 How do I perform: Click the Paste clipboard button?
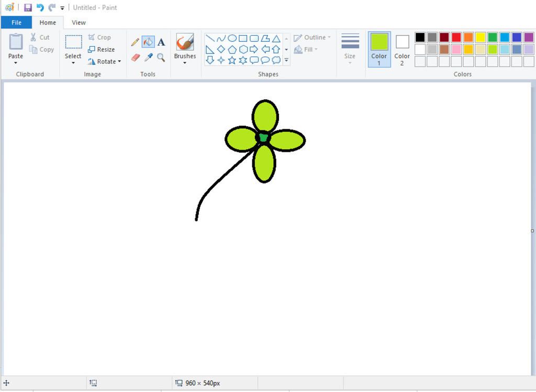16,46
